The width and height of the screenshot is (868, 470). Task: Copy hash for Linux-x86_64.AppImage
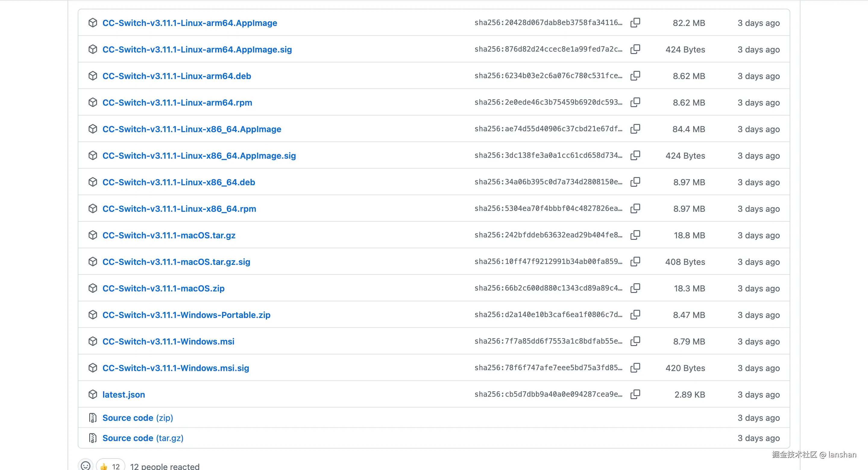tap(635, 129)
